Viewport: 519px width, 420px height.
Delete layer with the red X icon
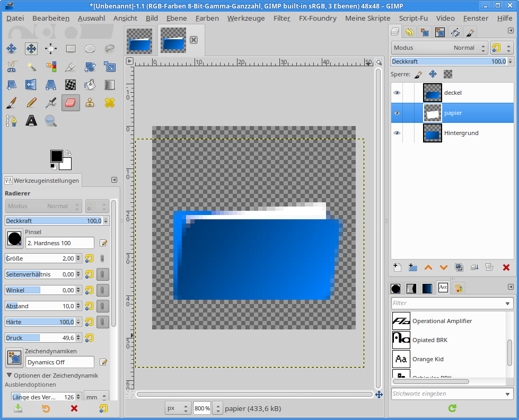506,267
